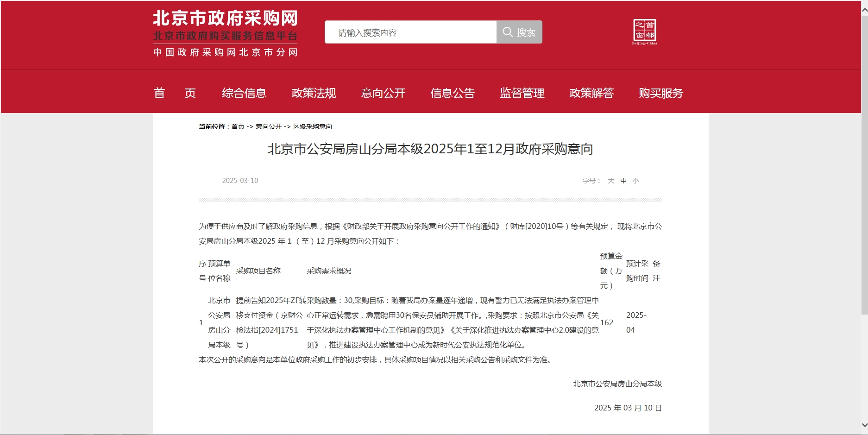The width and height of the screenshot is (868, 435).
Task: Click the page vertical scrollbar thumb
Action: pos(864,164)
